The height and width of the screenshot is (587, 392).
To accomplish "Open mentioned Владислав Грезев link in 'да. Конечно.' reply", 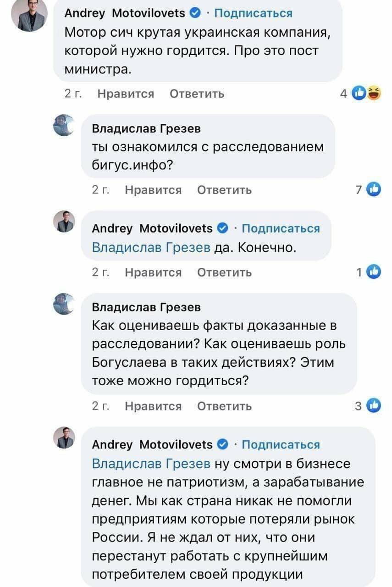I will click(x=151, y=248).
